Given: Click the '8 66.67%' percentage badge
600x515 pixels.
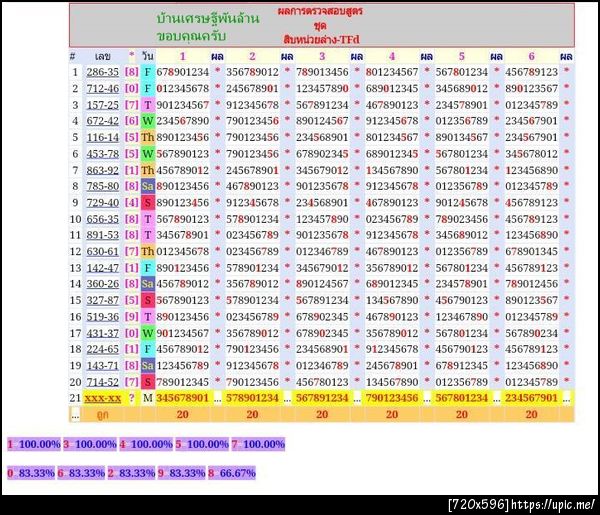Looking at the screenshot, I should [232, 473].
